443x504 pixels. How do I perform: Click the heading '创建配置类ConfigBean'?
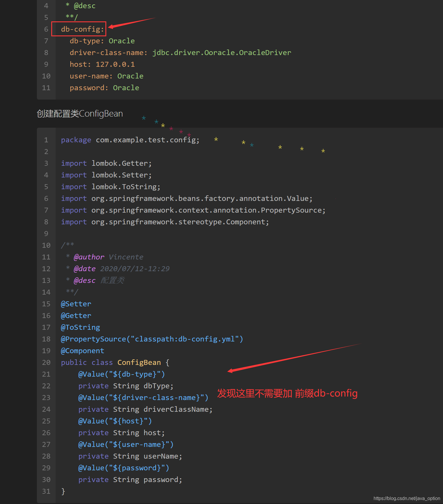(x=80, y=114)
